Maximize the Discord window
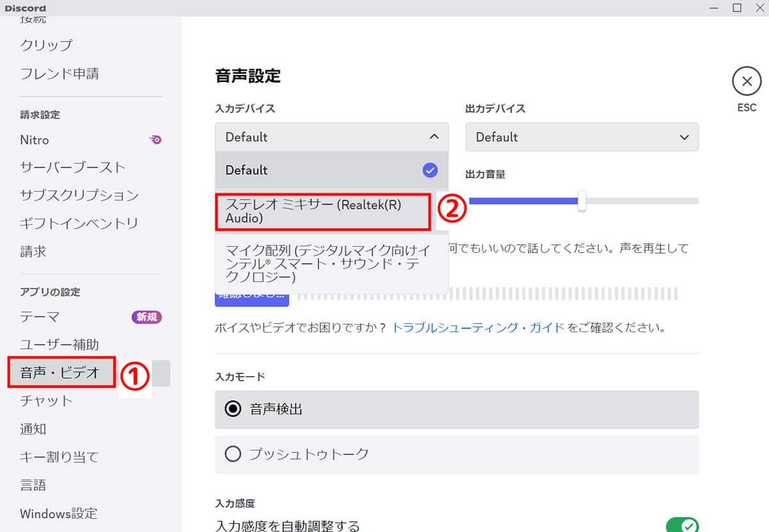Viewport: 769px width, 532px height. [x=737, y=8]
